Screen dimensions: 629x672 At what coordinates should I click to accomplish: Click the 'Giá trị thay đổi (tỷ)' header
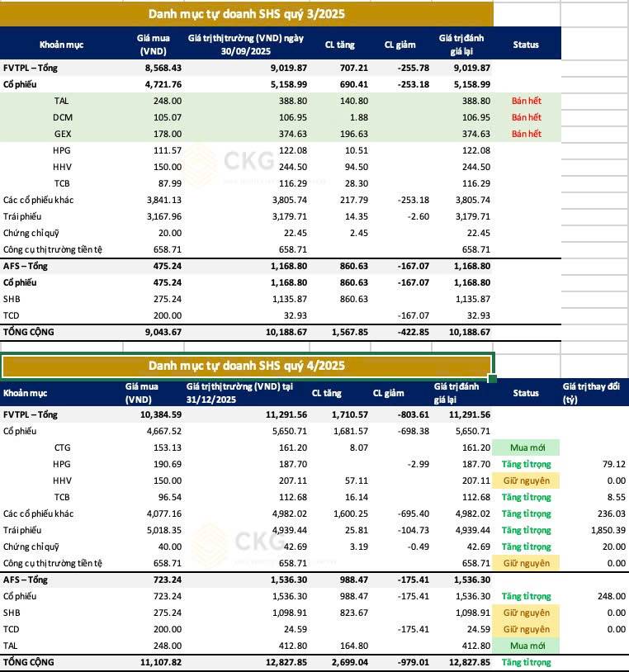click(x=591, y=393)
